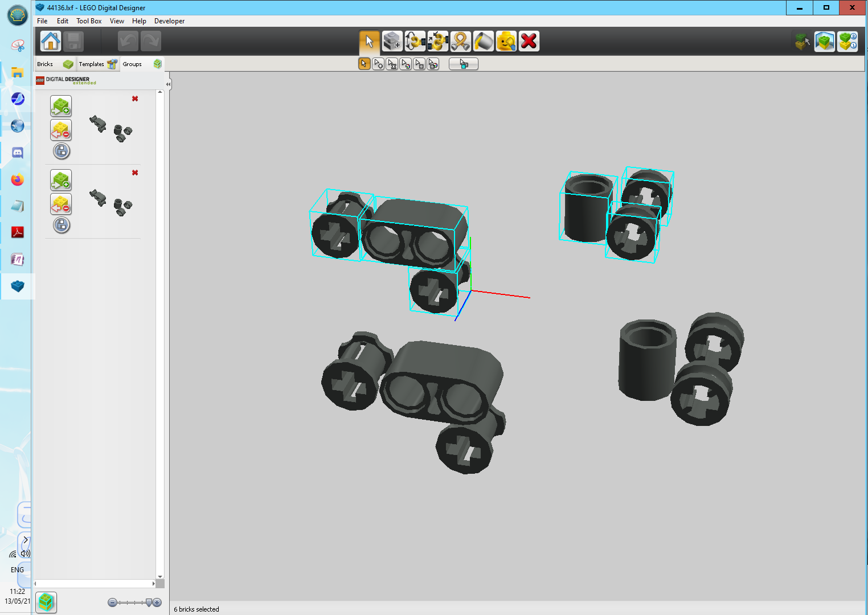This screenshot has height=615, width=868.
Task: Go to the Home screen
Action: point(51,41)
